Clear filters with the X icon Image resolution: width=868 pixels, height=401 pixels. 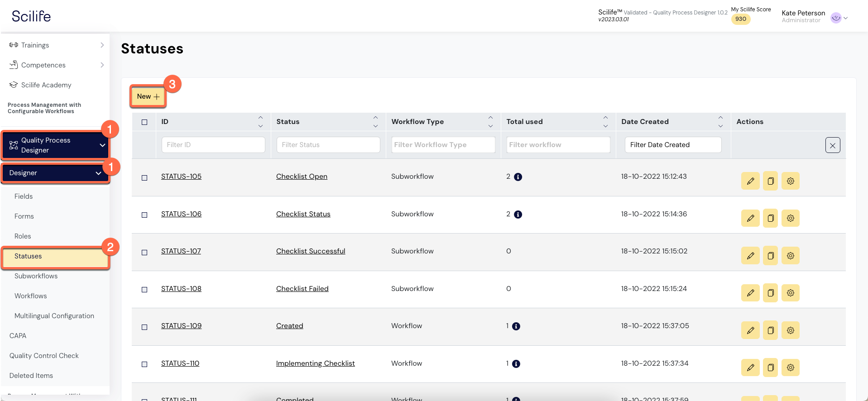click(x=832, y=145)
